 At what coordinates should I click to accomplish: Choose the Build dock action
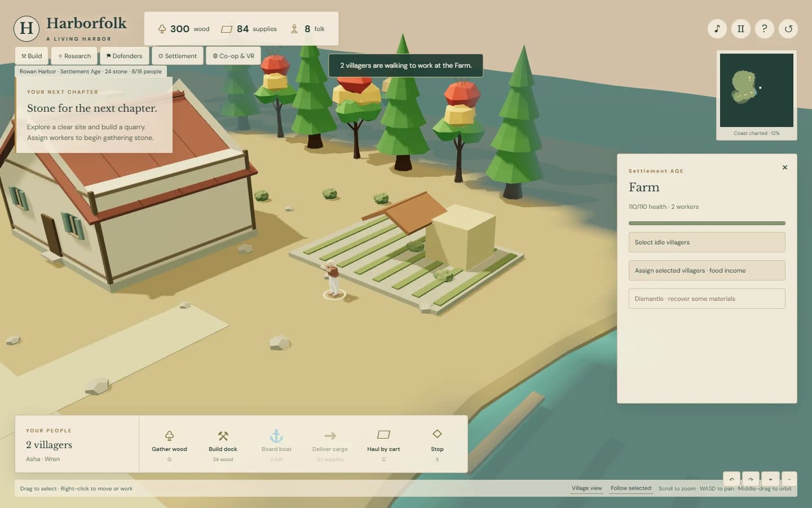[x=223, y=445]
